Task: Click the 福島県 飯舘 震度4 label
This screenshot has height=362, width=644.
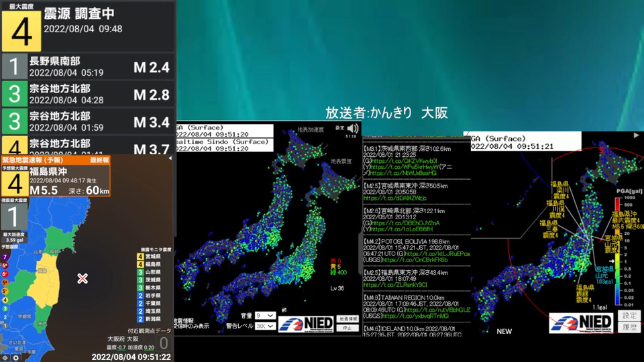Action: pos(584,294)
